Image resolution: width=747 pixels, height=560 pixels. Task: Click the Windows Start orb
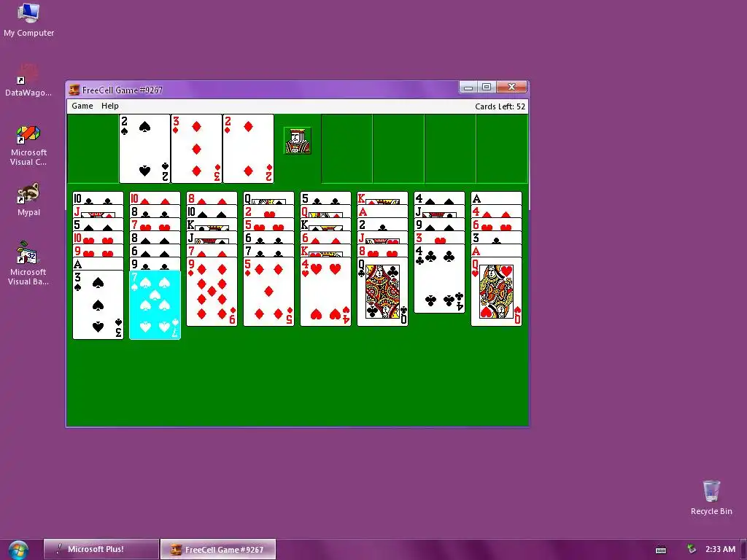point(18,550)
